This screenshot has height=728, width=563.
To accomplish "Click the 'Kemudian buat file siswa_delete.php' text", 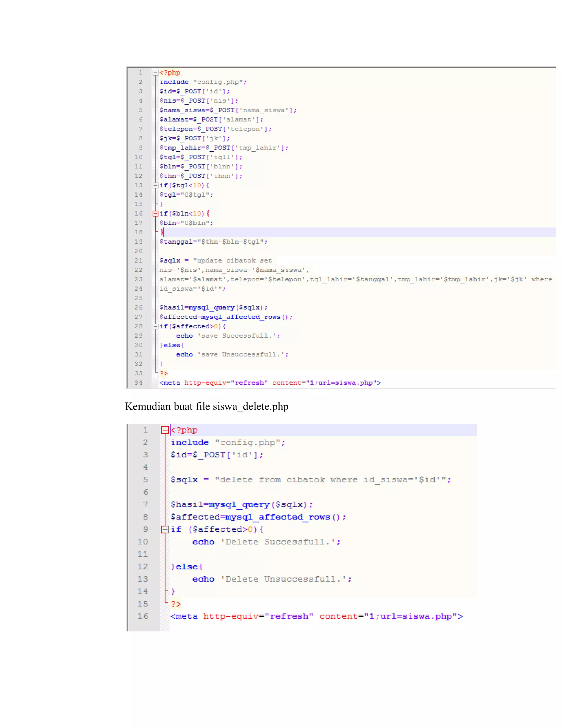I will tap(206, 406).
